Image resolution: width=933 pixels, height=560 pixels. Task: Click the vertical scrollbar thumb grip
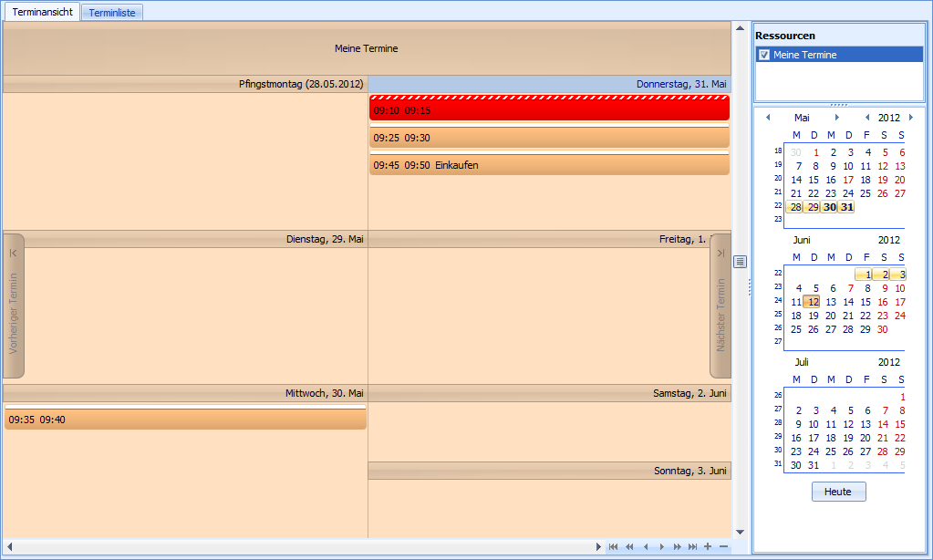coord(741,261)
